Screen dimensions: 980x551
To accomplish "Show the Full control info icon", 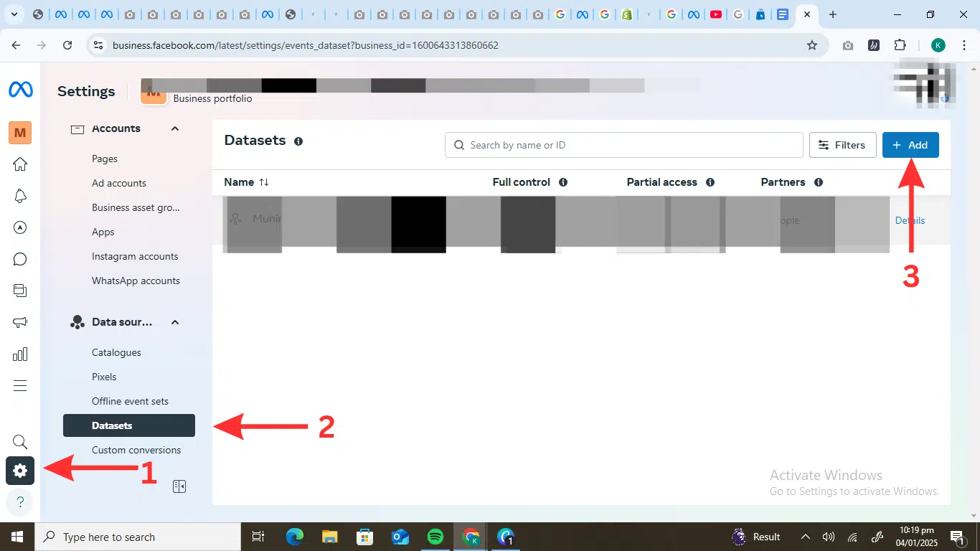I will point(563,182).
